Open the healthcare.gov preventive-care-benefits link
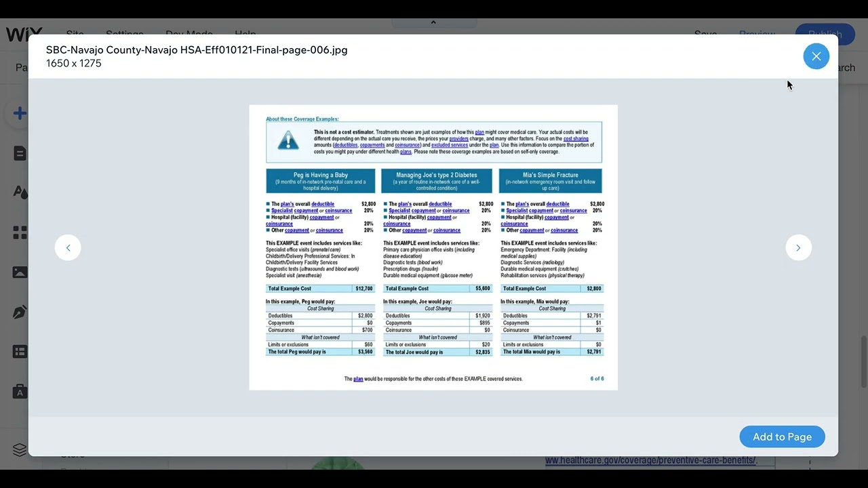This screenshot has height=488, width=868. [651, 460]
